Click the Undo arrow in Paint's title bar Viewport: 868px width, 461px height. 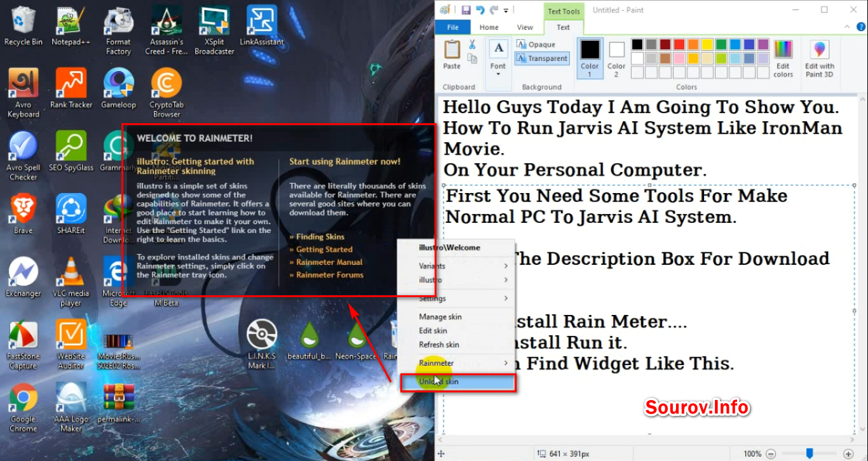480,10
